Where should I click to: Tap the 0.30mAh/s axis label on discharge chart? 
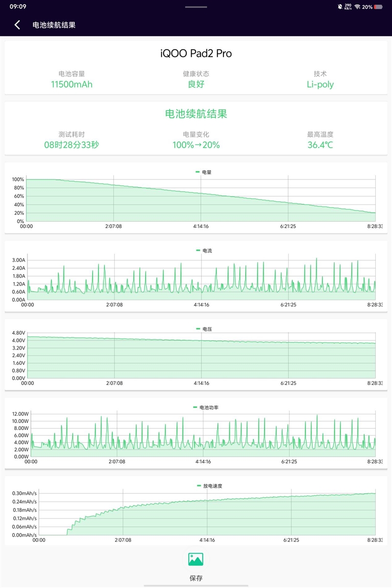[24, 493]
